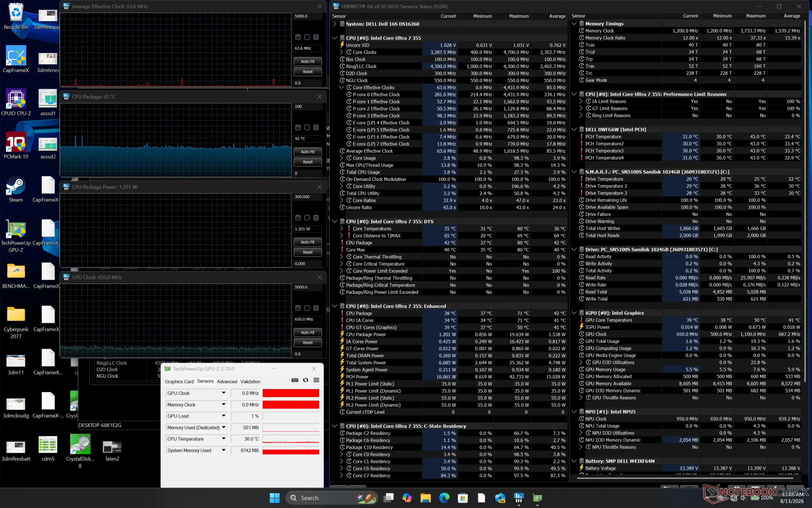Expand the IA Limit Reasons row
Image resolution: width=812 pixels, height=508 pixels.
[x=581, y=101]
